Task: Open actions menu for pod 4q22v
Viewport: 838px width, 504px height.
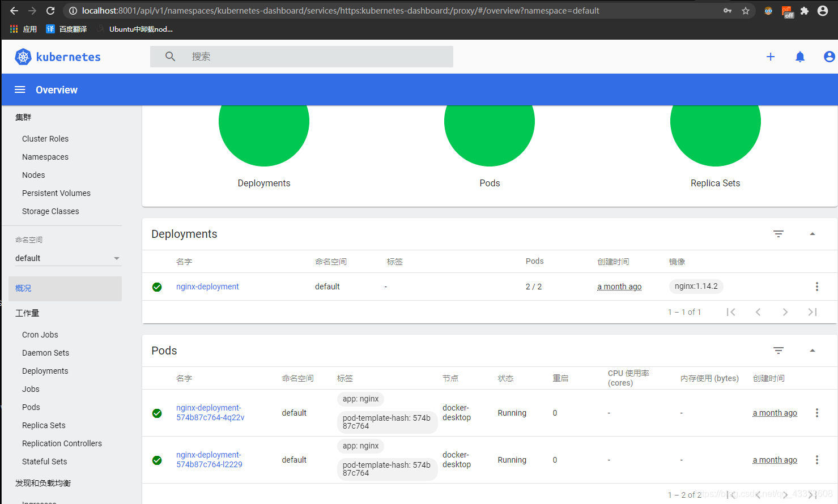Action: 816,413
